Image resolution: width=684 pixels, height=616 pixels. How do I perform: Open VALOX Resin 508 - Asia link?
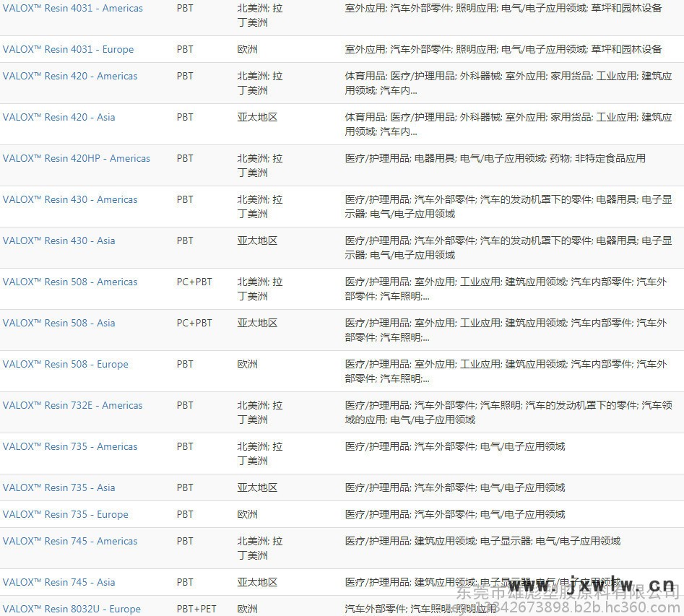[x=59, y=324]
